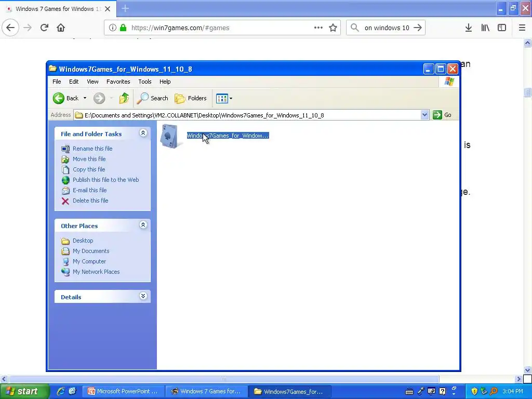Click the highlighted Windows7Games_for_Window... file name

(228, 136)
